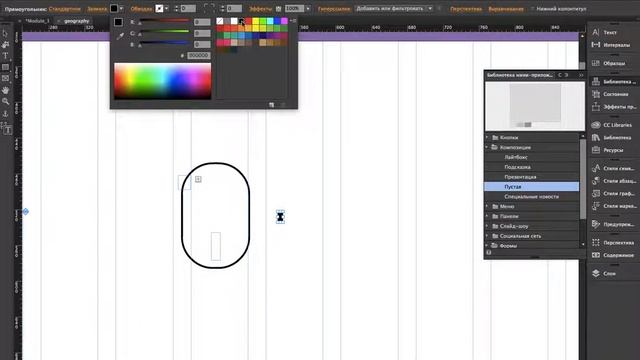The image size is (640, 360).
Task: Click the Заливка fill label
Action: [97, 9]
